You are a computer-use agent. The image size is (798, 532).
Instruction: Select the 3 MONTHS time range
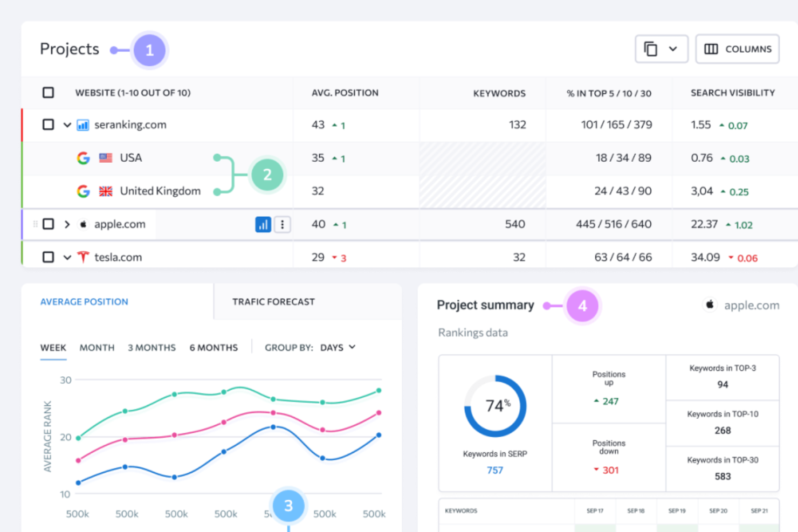[152, 348]
